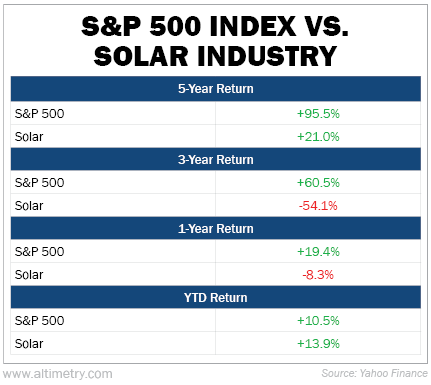Select the Solar Industry title line
This screenshot has width=431, height=385.
215,56
